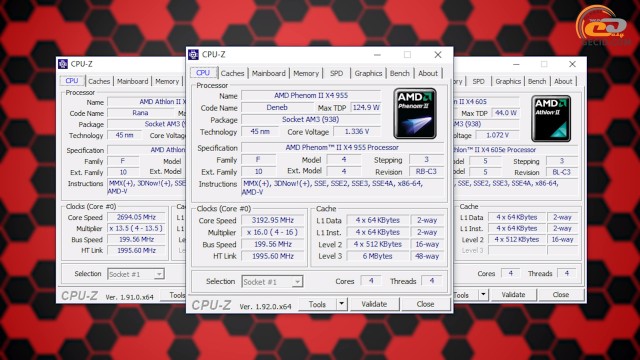Image resolution: width=640 pixels, height=360 pixels.
Task: Click the CPU-Z app icon in front window title bar
Action: click(x=193, y=55)
